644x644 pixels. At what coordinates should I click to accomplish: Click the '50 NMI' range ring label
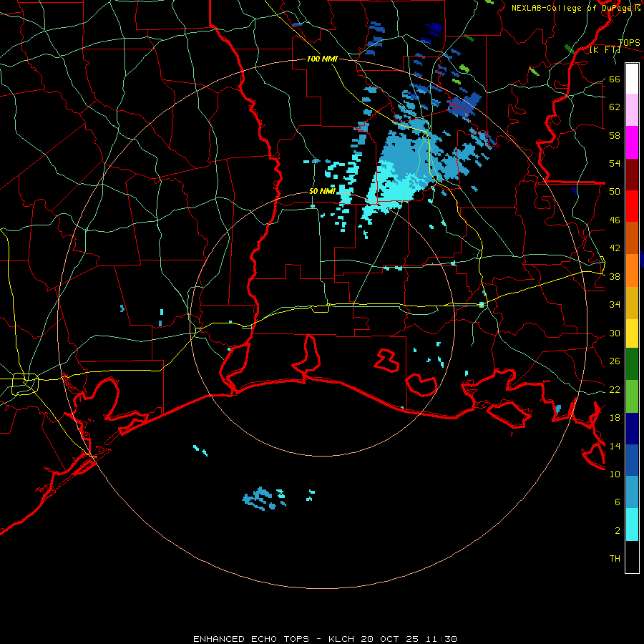point(322,191)
